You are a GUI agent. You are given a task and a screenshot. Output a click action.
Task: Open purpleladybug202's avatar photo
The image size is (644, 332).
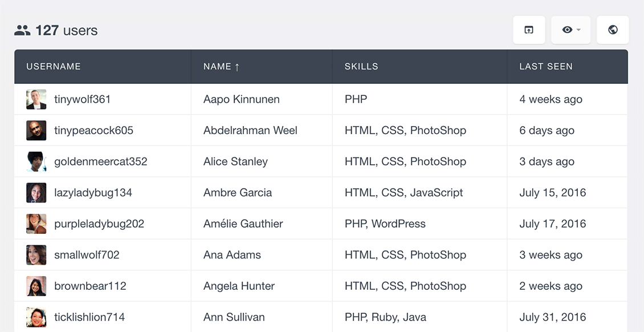pos(36,224)
